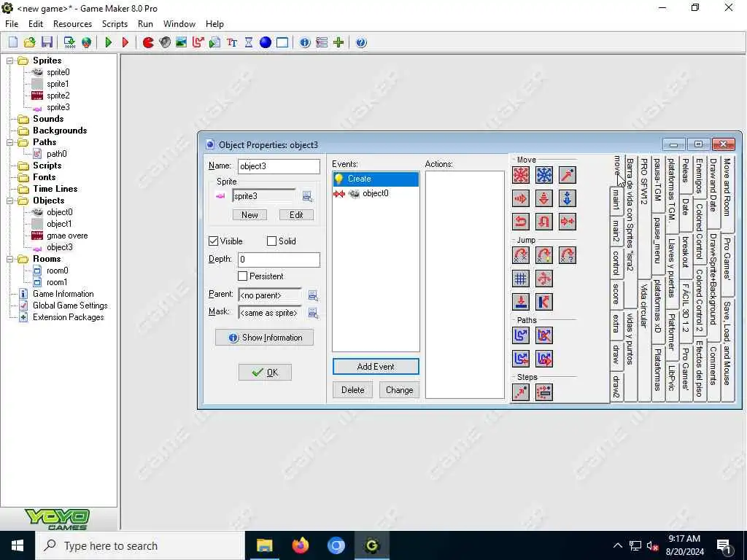Confirm with the OK button
This screenshot has height=560, width=747.
(265, 373)
